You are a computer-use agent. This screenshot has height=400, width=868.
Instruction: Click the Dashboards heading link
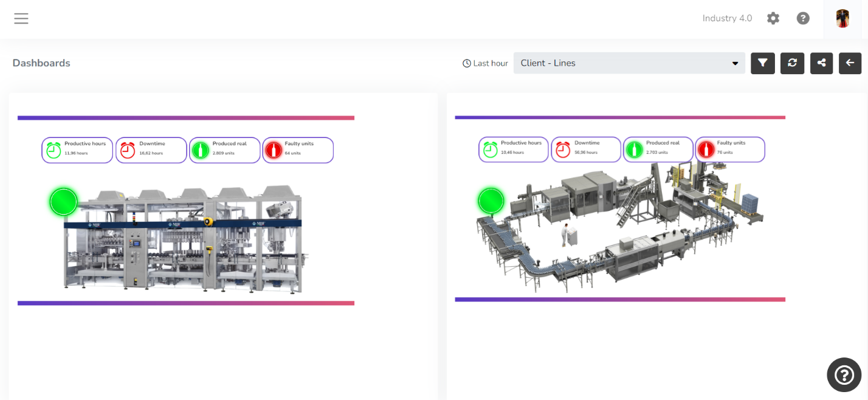pos(41,63)
